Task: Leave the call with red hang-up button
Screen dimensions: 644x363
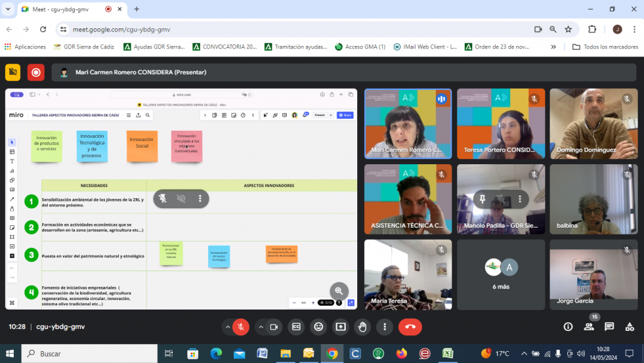Action: click(x=410, y=327)
